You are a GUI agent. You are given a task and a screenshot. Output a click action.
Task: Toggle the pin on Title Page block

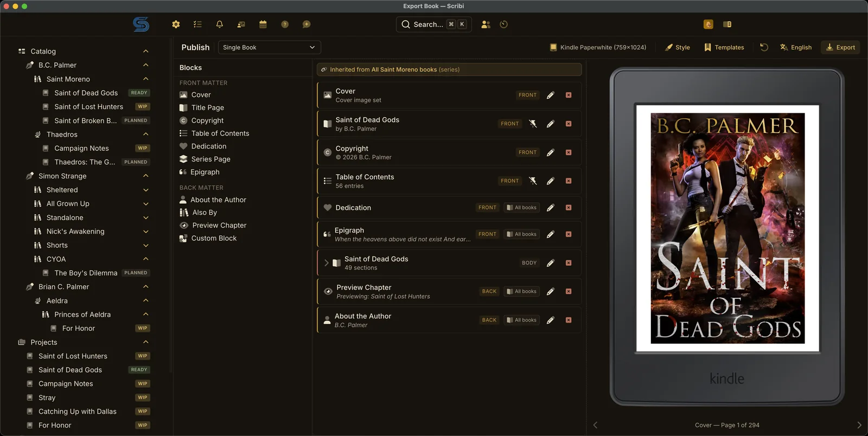tap(533, 124)
